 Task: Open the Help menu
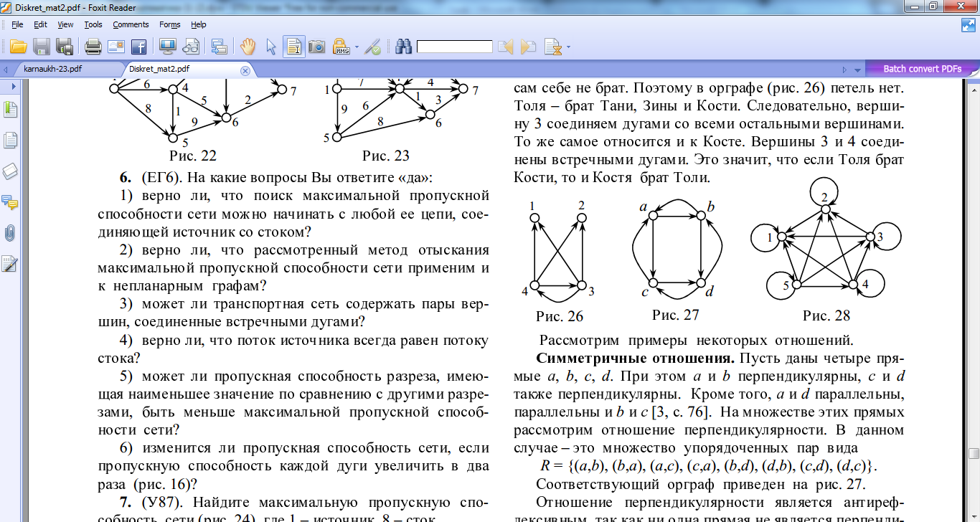click(x=199, y=24)
